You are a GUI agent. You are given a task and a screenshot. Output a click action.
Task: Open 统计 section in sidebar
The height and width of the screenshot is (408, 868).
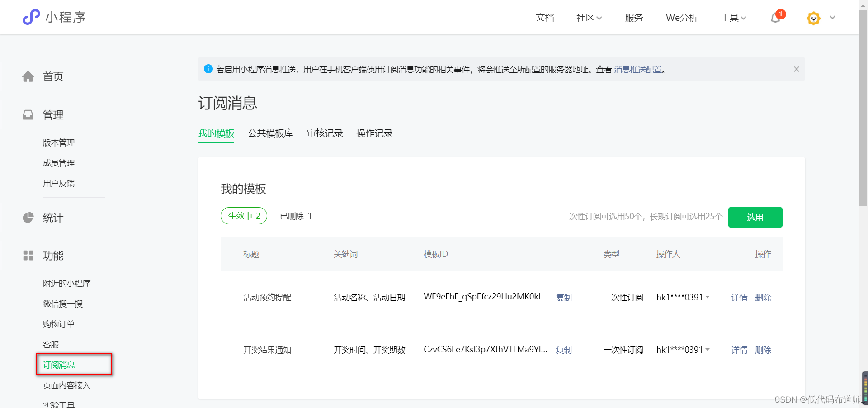click(x=53, y=218)
